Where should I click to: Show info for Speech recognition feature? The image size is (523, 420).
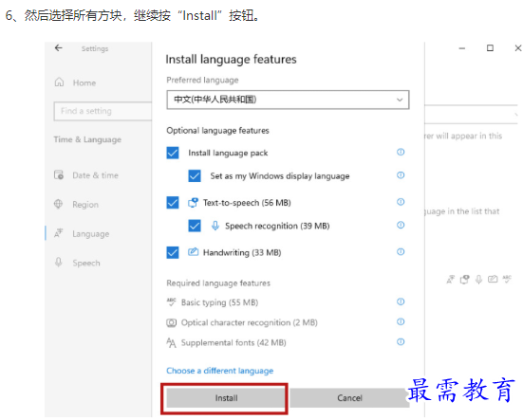(401, 225)
